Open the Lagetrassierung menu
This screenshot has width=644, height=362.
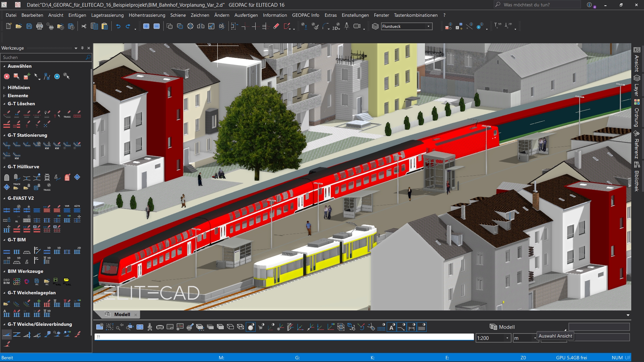tap(107, 15)
